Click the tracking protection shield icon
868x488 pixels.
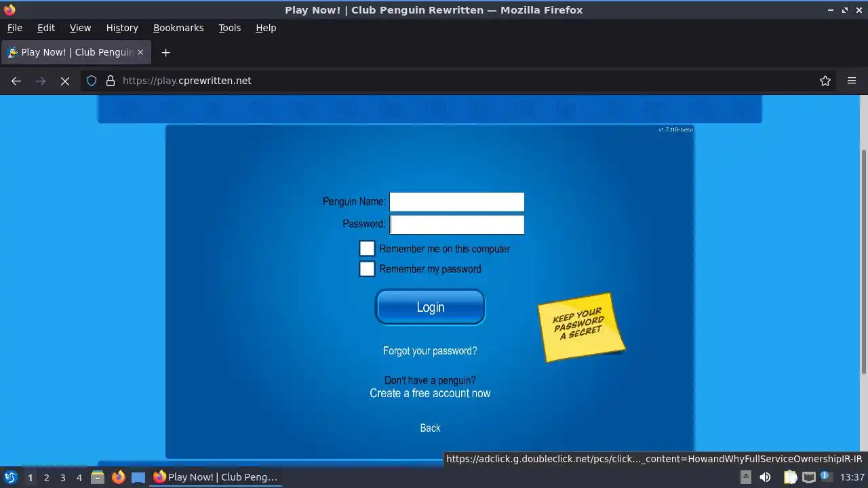point(92,81)
